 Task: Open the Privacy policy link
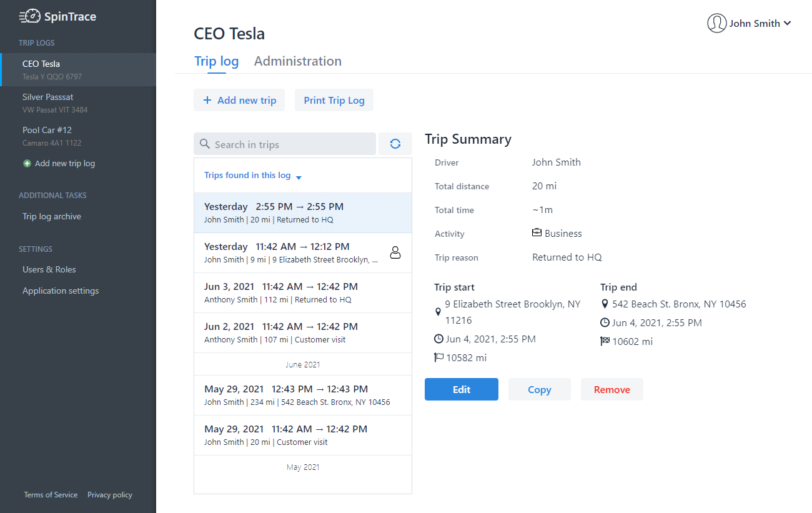(x=110, y=495)
